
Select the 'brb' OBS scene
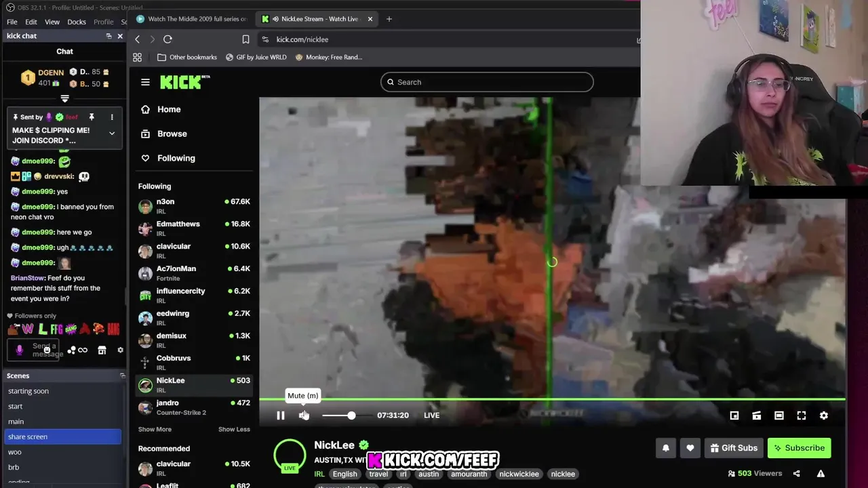pyautogui.click(x=62, y=467)
